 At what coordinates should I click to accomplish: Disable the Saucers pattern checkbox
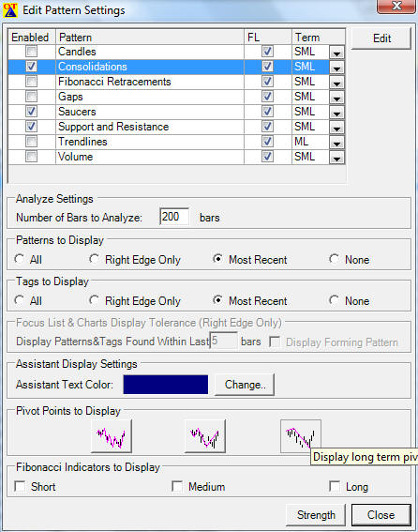tap(32, 112)
